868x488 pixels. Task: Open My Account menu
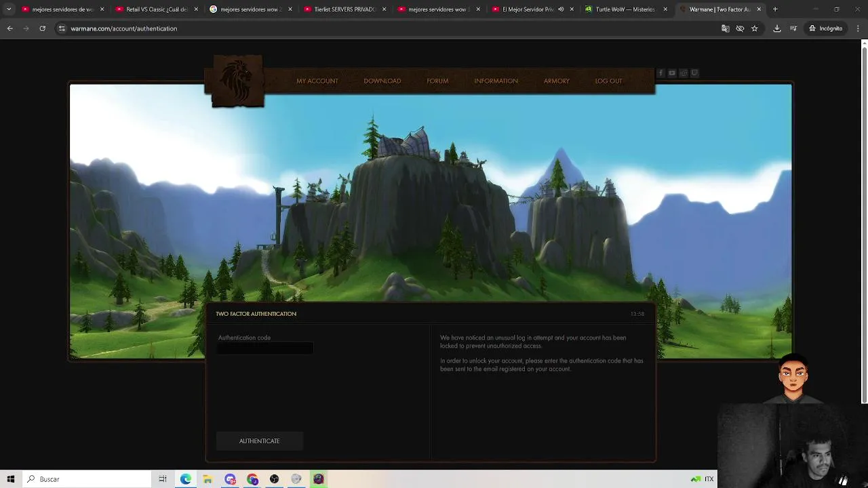point(317,81)
